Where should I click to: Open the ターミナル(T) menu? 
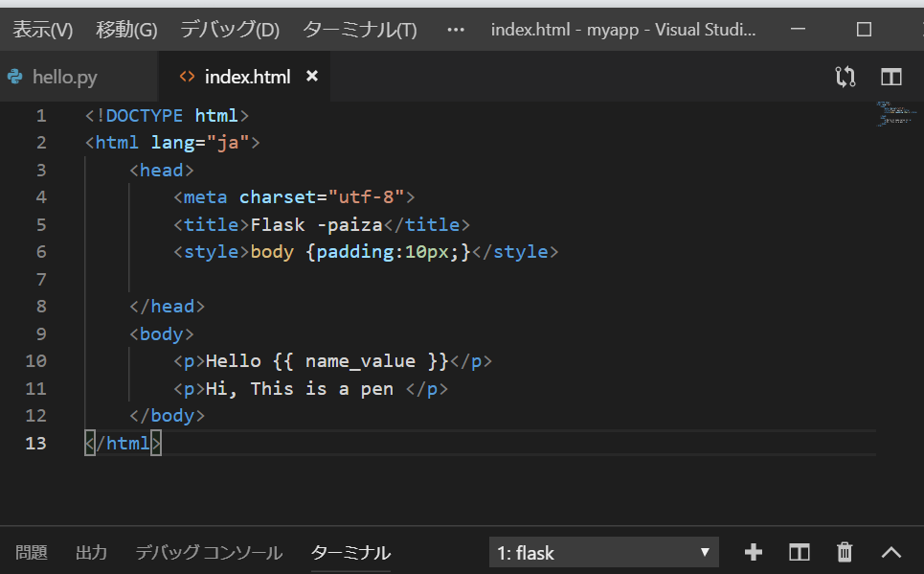(x=360, y=30)
